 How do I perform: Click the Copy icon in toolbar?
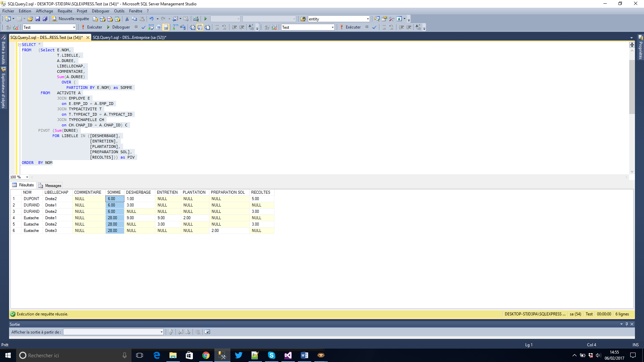(135, 19)
